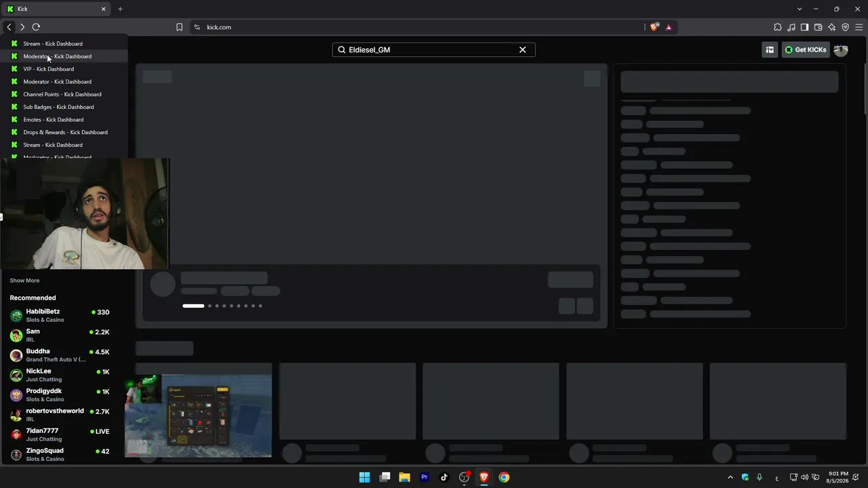
Task: Toggle the browser sidebar panel
Action: [804, 27]
